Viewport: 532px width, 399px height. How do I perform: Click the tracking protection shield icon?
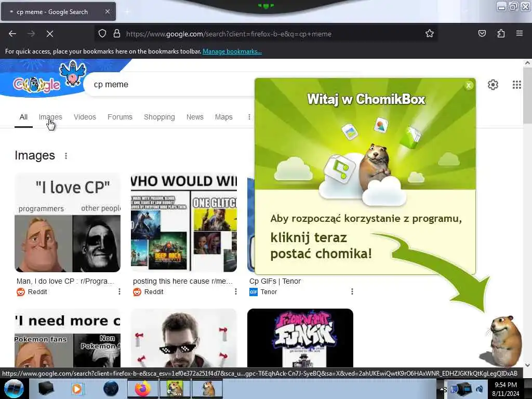(102, 34)
